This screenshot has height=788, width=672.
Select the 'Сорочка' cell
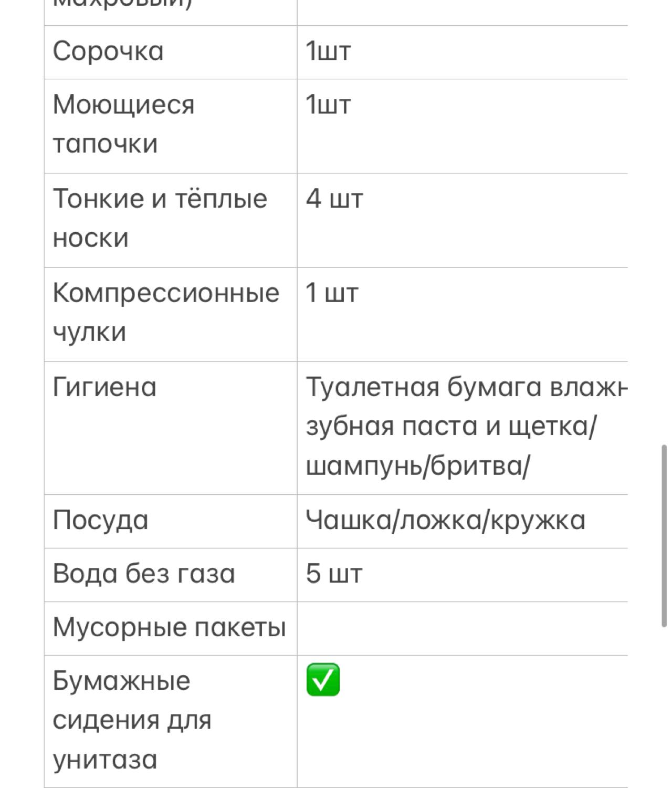(171, 52)
